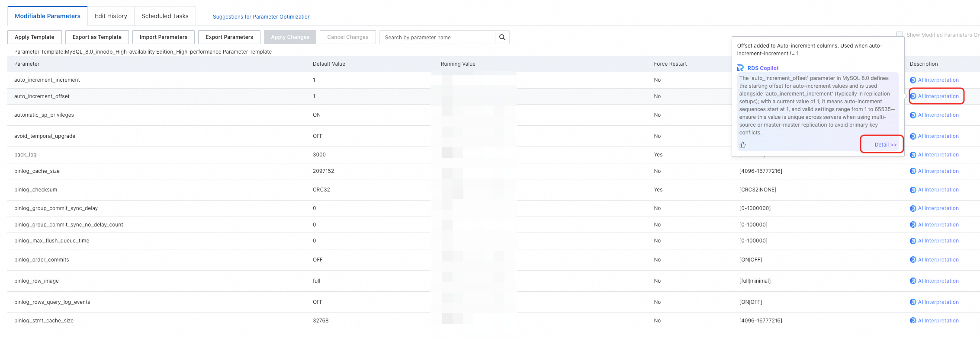Click the binlog_rows_query_log_events parameter name
The image size is (980, 338).
tap(52, 302)
